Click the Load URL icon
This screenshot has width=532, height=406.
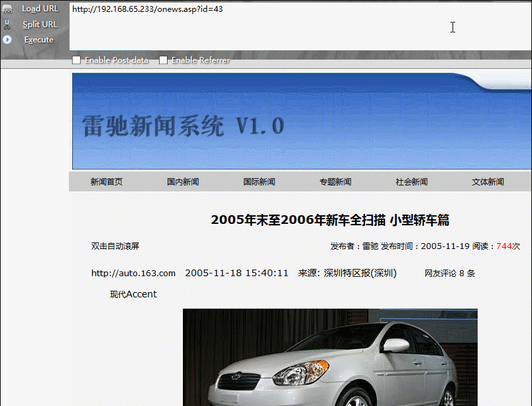coord(7,9)
